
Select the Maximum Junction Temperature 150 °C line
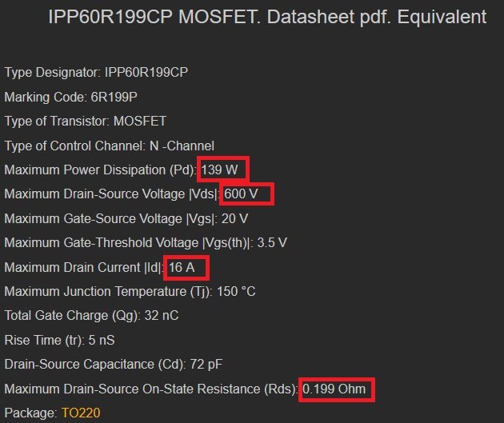(130, 291)
